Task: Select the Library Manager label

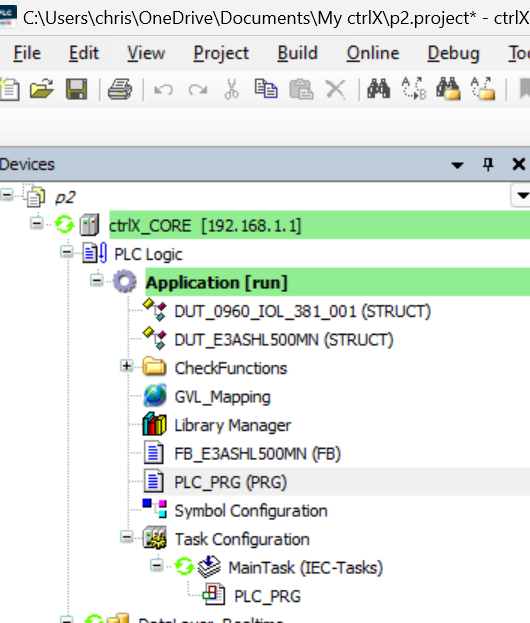Action: pyautogui.click(x=232, y=425)
